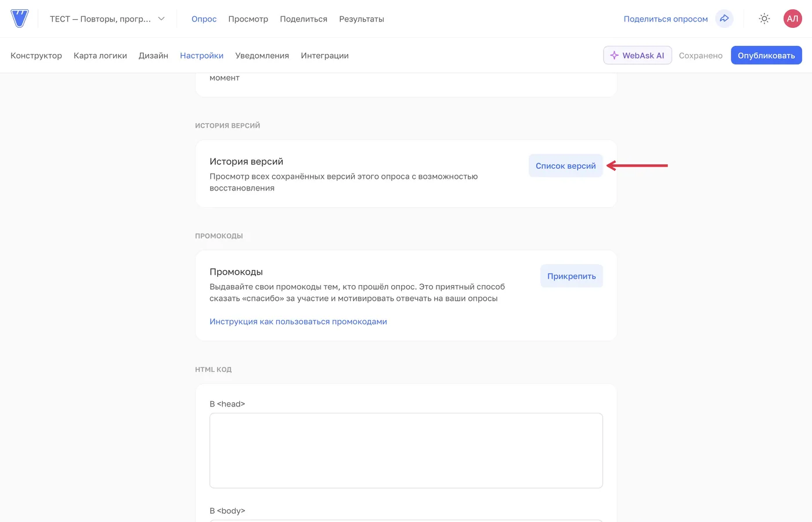
Task: Click the История версий card heading
Action: point(246,161)
